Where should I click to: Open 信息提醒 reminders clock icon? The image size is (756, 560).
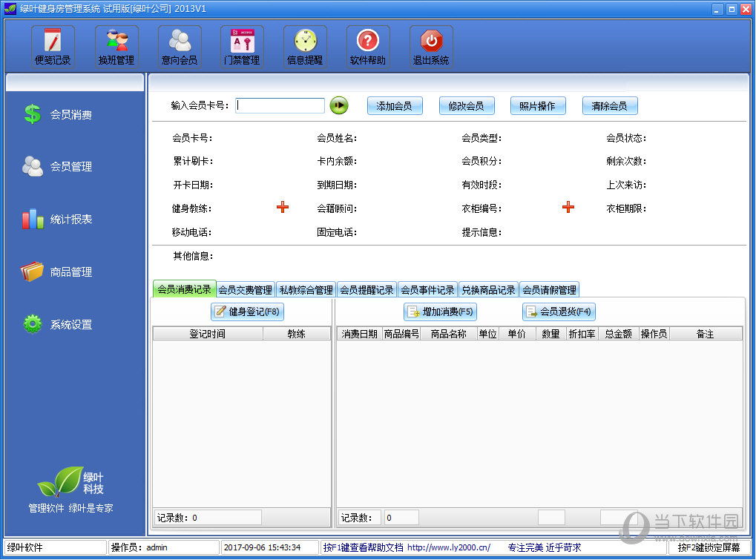(x=305, y=46)
